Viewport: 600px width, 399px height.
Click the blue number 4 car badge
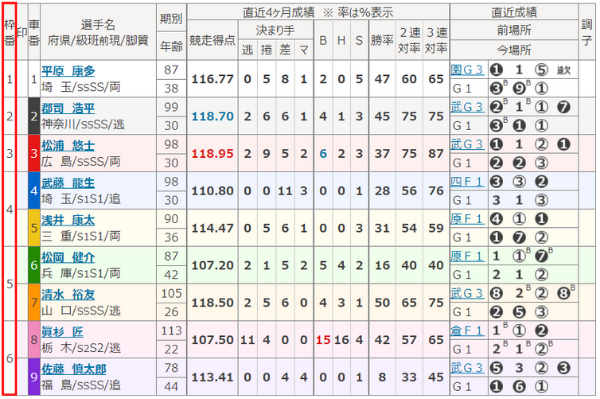(34, 191)
